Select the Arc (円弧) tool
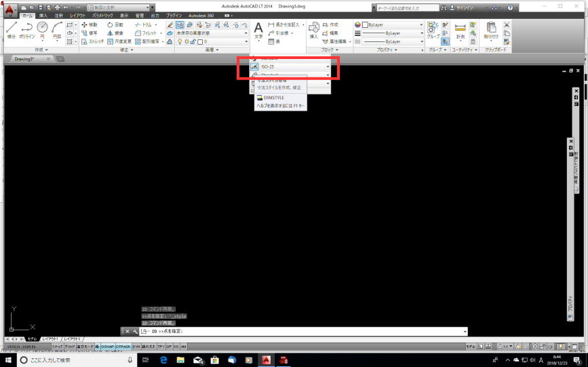This screenshot has width=588, height=367. click(57, 30)
